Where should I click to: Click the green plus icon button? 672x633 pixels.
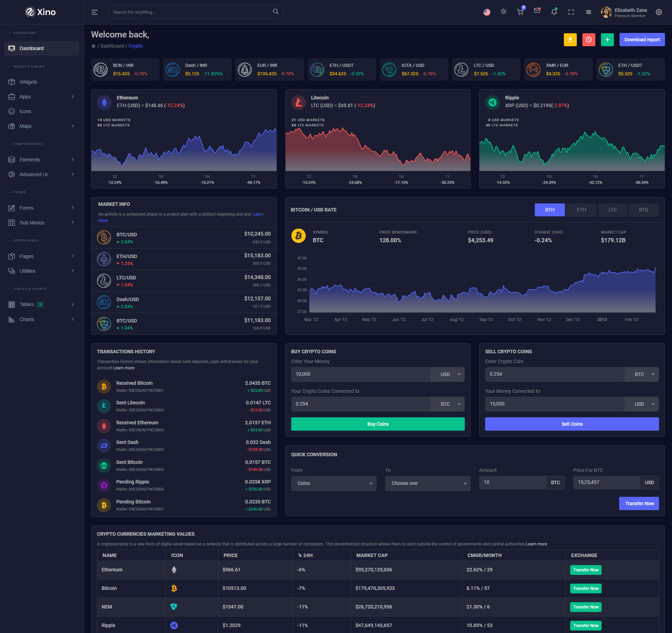coord(607,40)
